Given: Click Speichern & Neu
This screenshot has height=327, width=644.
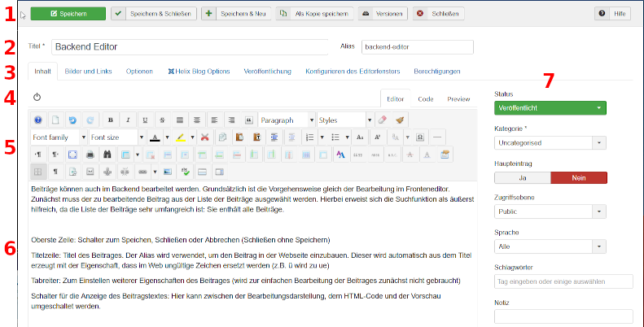Looking at the screenshot, I should point(237,14).
